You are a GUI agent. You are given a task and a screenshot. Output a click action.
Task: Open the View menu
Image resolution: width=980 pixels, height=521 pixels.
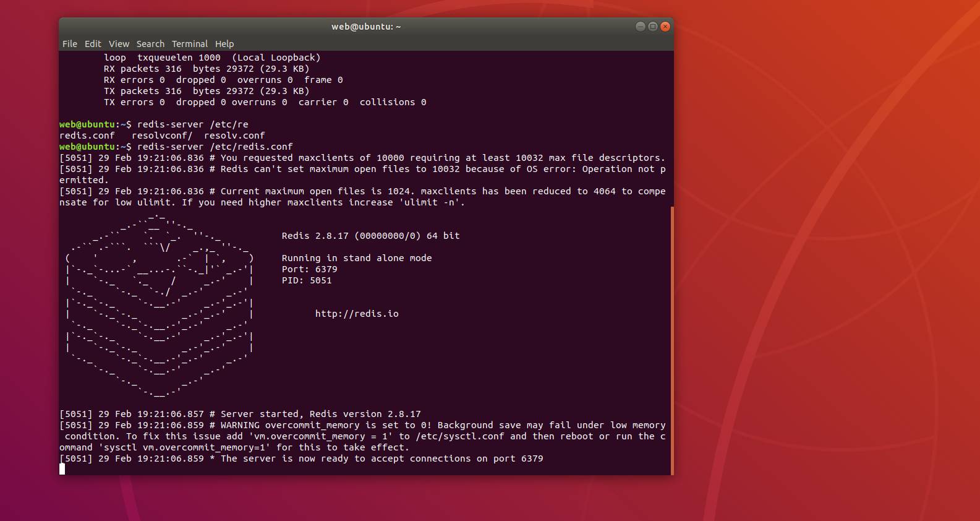(x=119, y=44)
